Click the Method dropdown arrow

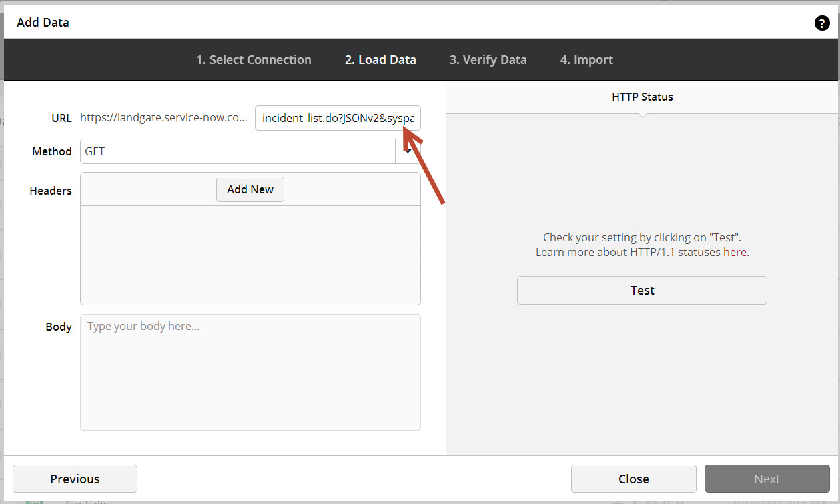tap(408, 151)
